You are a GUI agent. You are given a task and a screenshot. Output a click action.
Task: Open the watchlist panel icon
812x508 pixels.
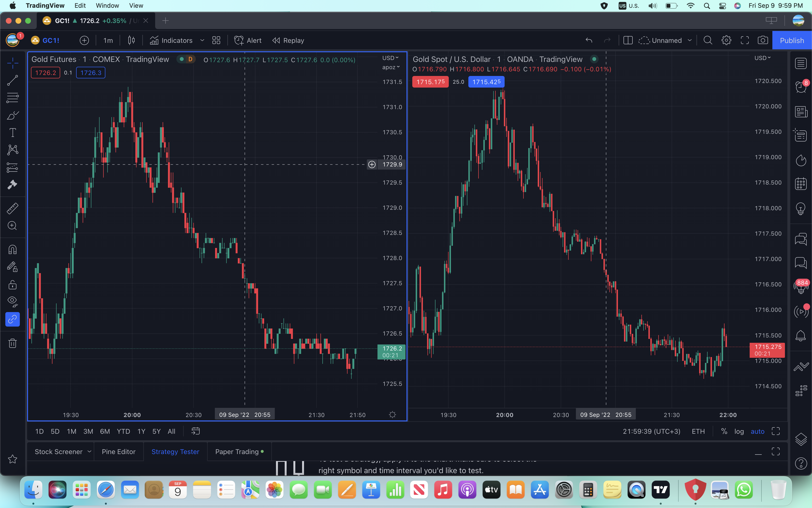(801, 63)
